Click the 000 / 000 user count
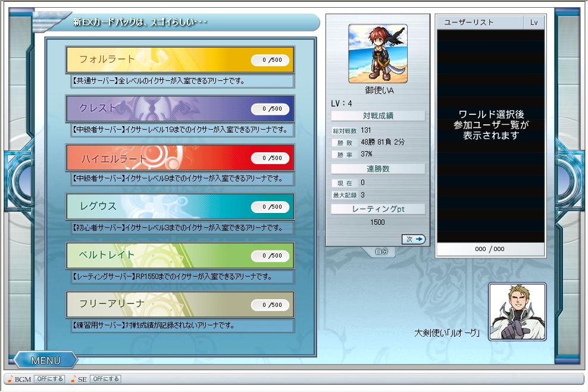This screenshot has height=392, width=588. pyautogui.click(x=489, y=249)
